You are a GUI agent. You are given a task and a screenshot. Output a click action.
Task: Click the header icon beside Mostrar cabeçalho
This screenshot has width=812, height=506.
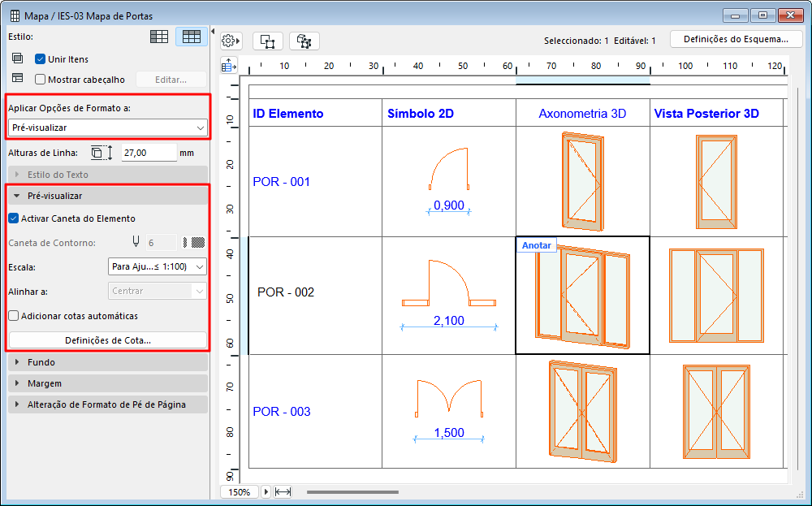(x=18, y=78)
